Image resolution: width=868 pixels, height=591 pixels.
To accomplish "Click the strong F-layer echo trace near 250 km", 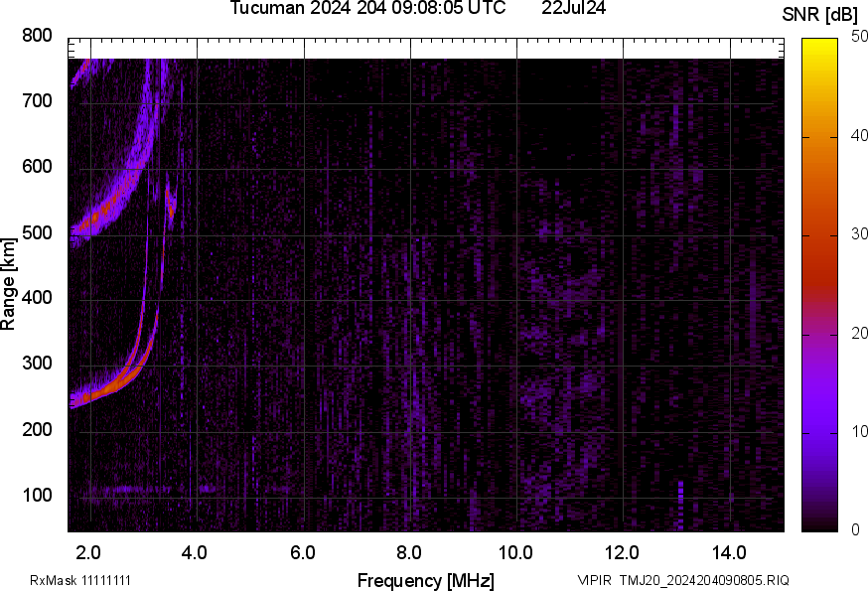I will pos(113,386).
